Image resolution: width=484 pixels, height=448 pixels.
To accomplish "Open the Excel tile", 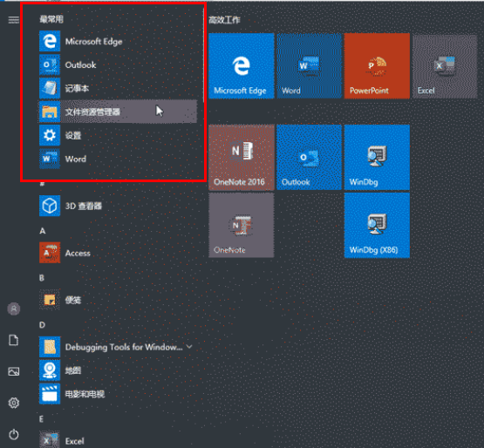I will (x=445, y=66).
